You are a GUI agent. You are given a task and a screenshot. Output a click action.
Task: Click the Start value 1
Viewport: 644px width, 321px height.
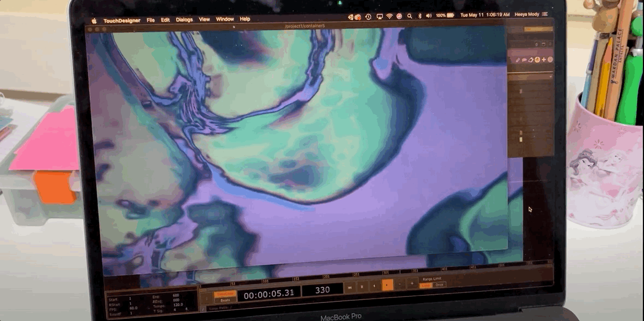click(130, 299)
